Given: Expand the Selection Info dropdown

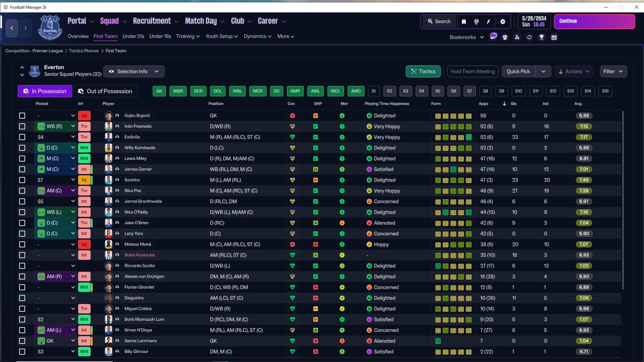Looking at the screenshot, I should pyautogui.click(x=134, y=71).
